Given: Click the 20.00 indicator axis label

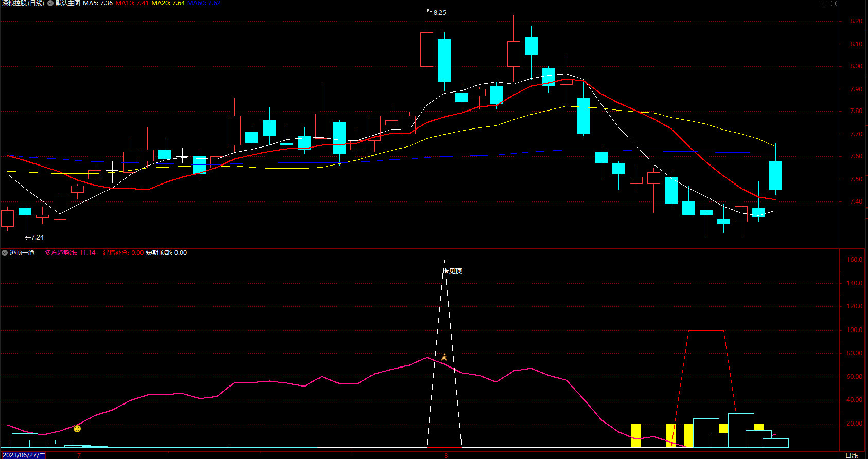Looking at the screenshot, I should click(x=855, y=424).
